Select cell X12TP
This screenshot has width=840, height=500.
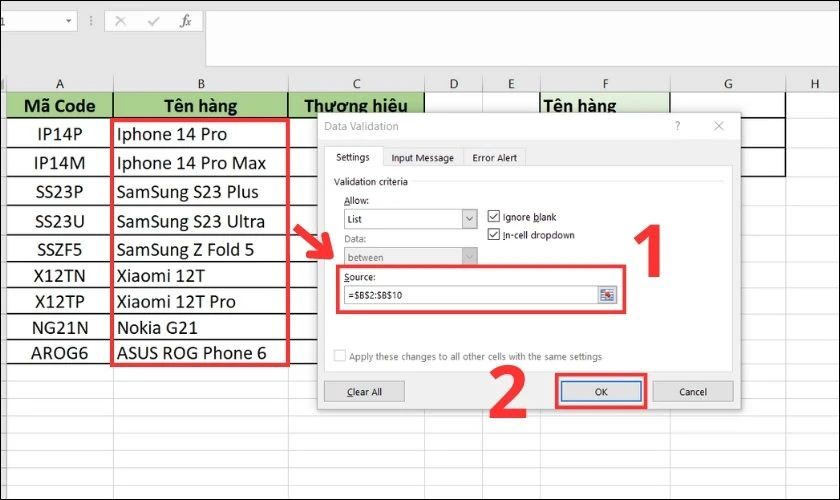tap(59, 301)
